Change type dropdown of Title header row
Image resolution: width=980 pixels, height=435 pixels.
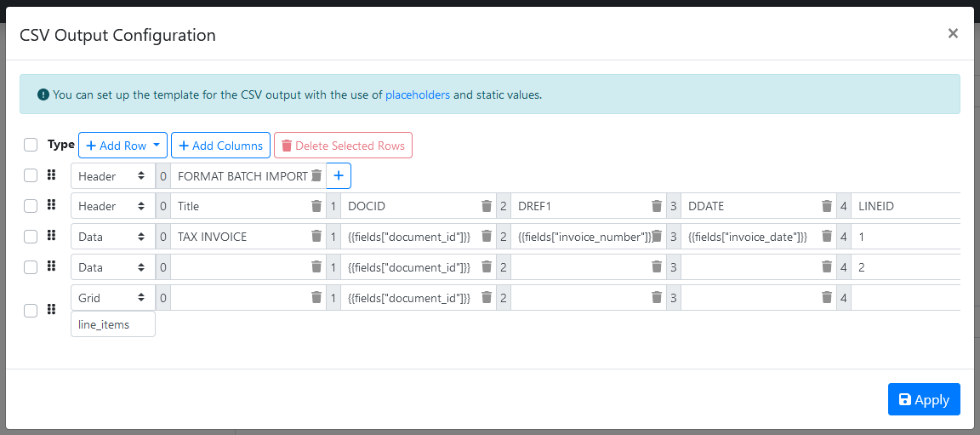tap(111, 206)
